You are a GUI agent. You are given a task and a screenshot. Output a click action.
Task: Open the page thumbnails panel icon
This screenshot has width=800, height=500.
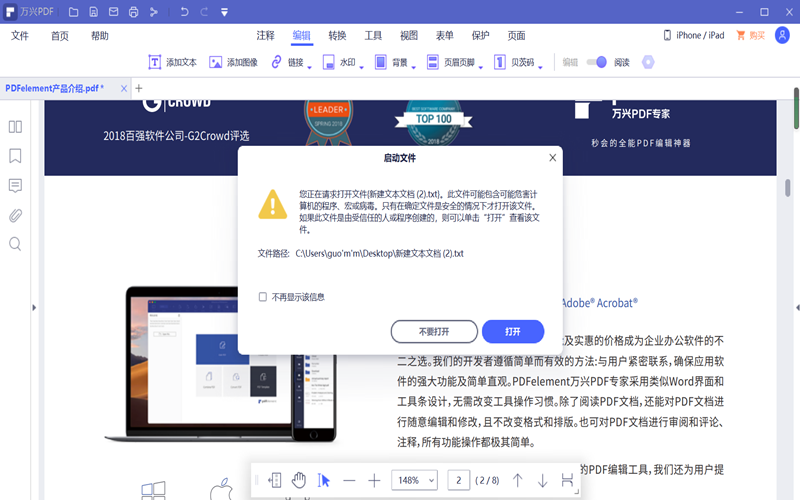(x=15, y=127)
